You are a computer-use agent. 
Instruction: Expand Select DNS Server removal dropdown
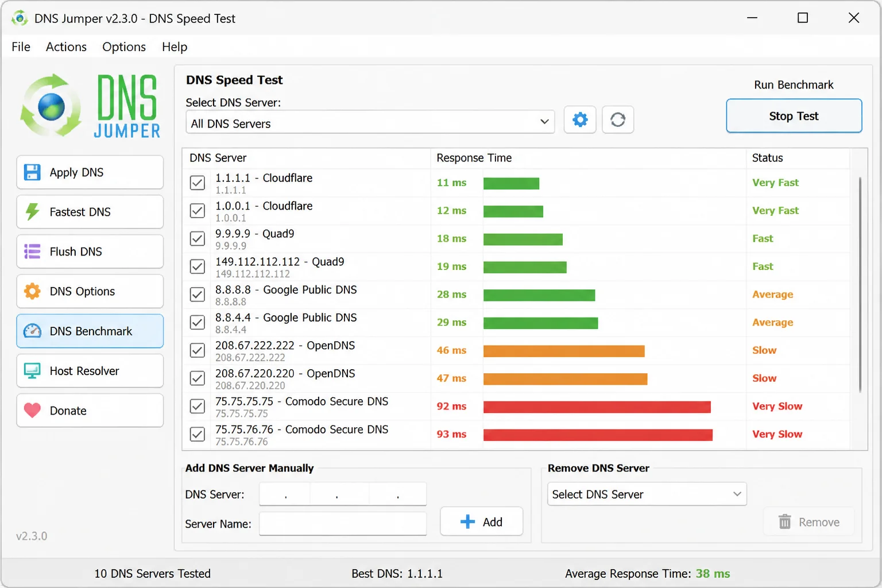647,494
